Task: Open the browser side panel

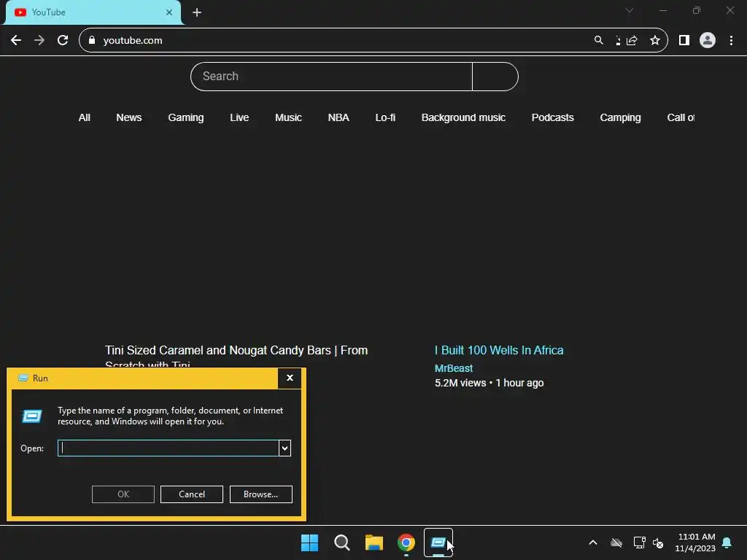Action: (684, 41)
